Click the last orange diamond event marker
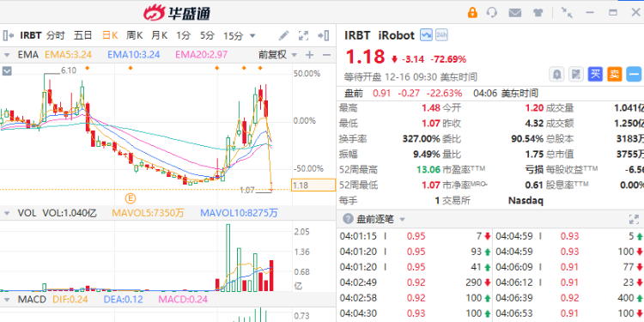Viewport: 644px width, 322px height. 260,68
